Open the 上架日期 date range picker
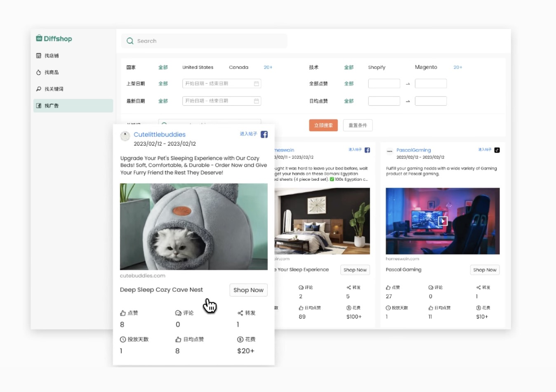This screenshot has width=556, height=392. point(219,84)
